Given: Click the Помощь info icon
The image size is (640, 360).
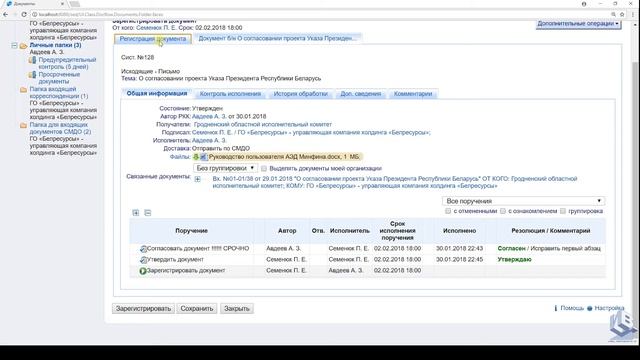Looking at the screenshot, I should (556, 308).
